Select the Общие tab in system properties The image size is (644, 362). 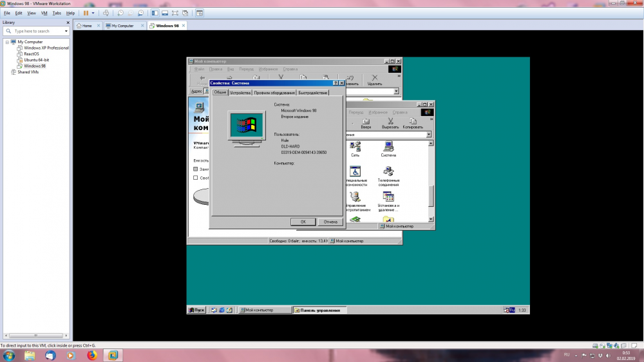point(220,93)
